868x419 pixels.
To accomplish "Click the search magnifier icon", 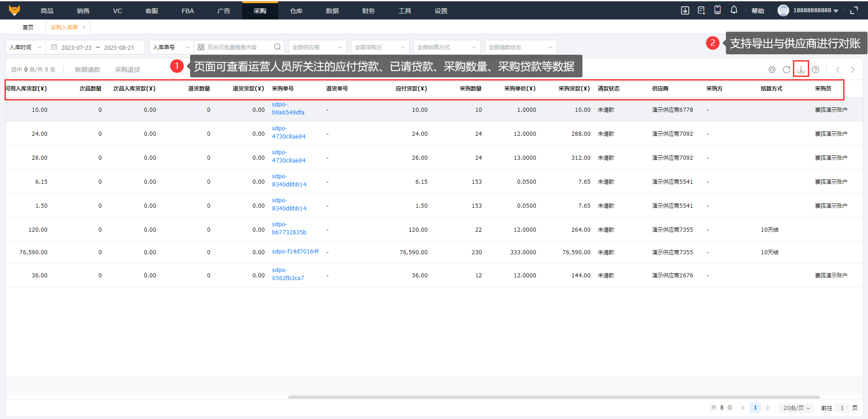I will 277,47.
